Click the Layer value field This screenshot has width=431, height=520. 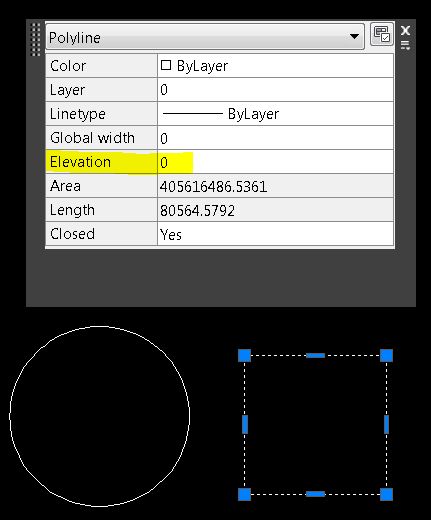coord(275,90)
